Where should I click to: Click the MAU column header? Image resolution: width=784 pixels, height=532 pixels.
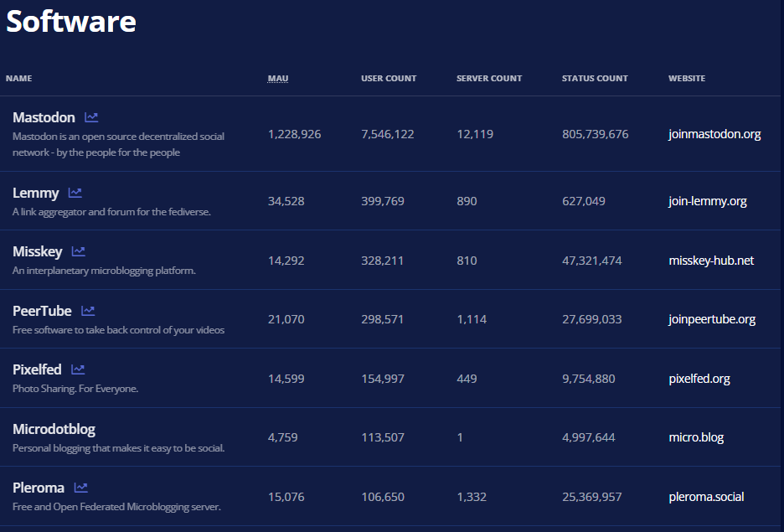tap(278, 79)
